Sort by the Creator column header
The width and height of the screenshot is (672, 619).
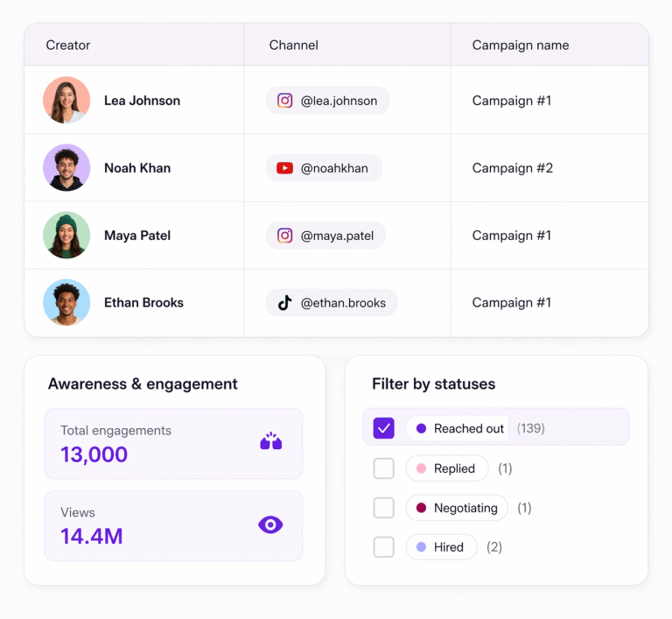pyautogui.click(x=68, y=46)
